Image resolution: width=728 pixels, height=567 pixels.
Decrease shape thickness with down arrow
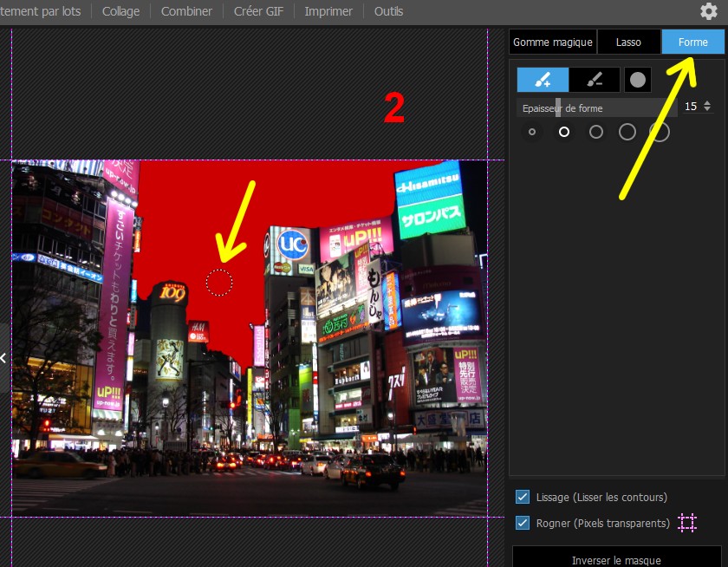point(706,109)
